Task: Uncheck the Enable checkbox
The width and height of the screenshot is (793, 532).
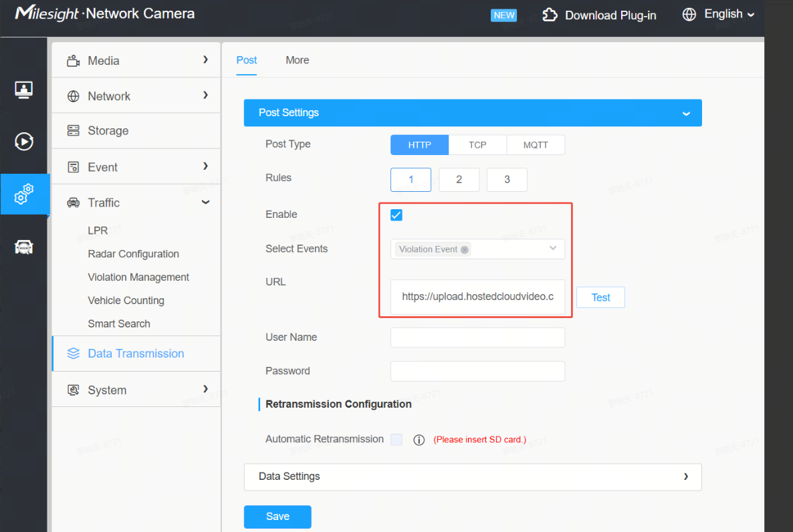Action: [396, 215]
